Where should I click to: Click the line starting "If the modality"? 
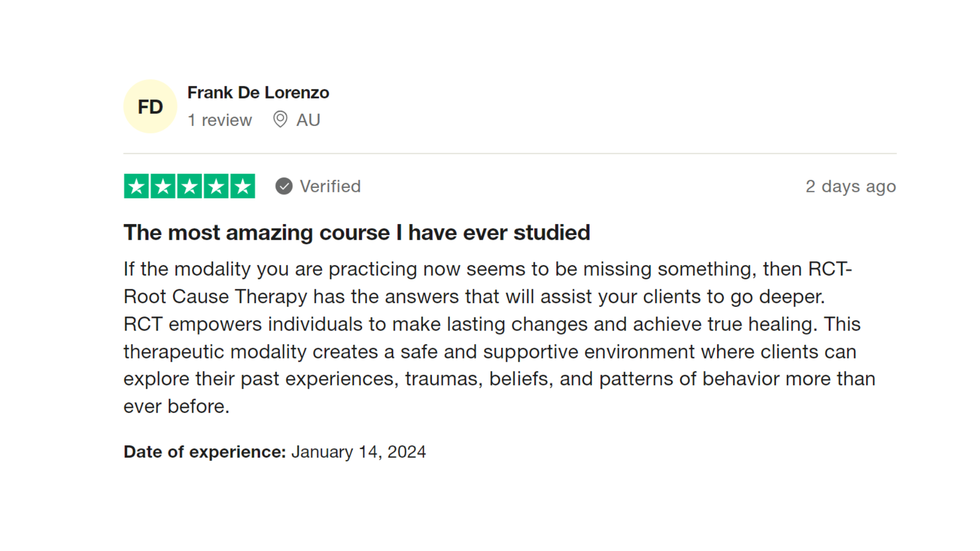tap(487, 269)
